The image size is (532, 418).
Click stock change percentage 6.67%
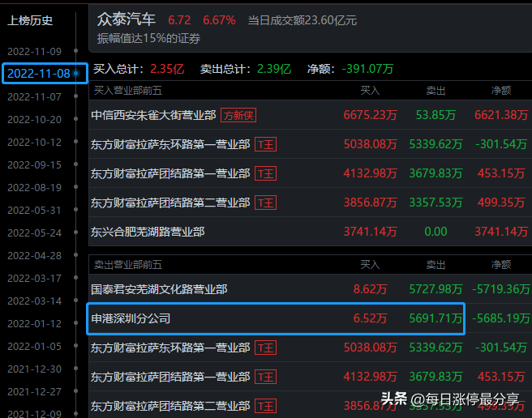coord(219,20)
